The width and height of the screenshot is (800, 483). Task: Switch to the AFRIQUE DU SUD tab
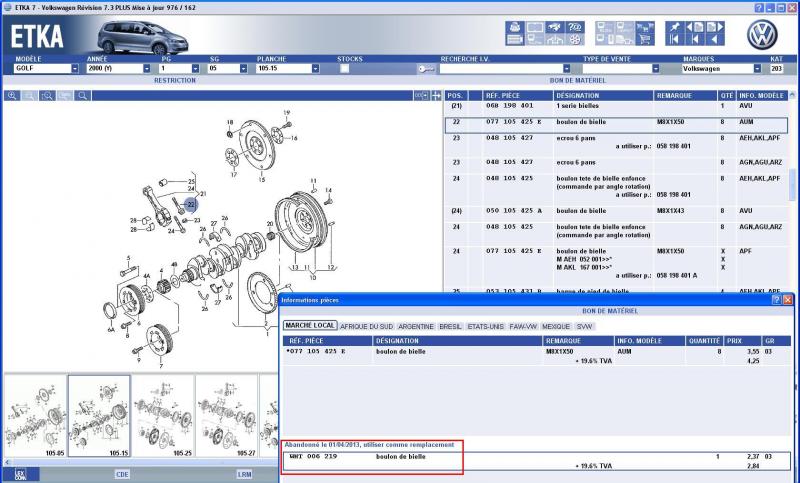pyautogui.click(x=366, y=326)
